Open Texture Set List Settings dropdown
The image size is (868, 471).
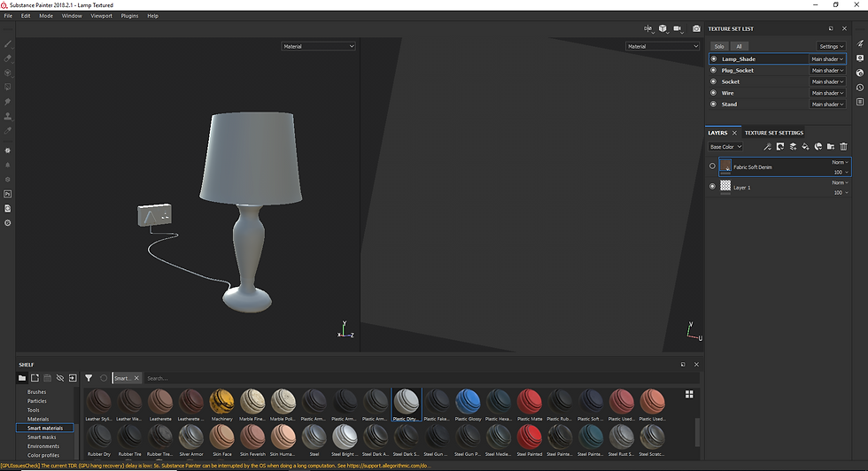[x=832, y=47]
